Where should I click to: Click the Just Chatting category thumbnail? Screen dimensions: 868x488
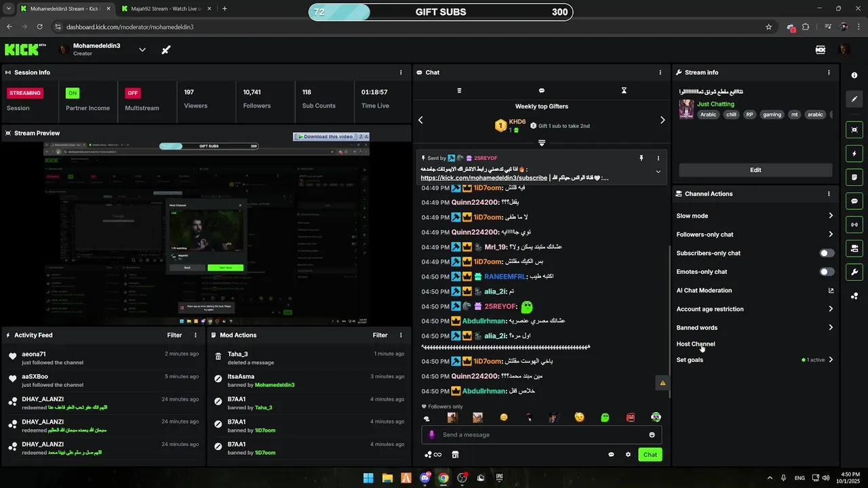point(686,109)
